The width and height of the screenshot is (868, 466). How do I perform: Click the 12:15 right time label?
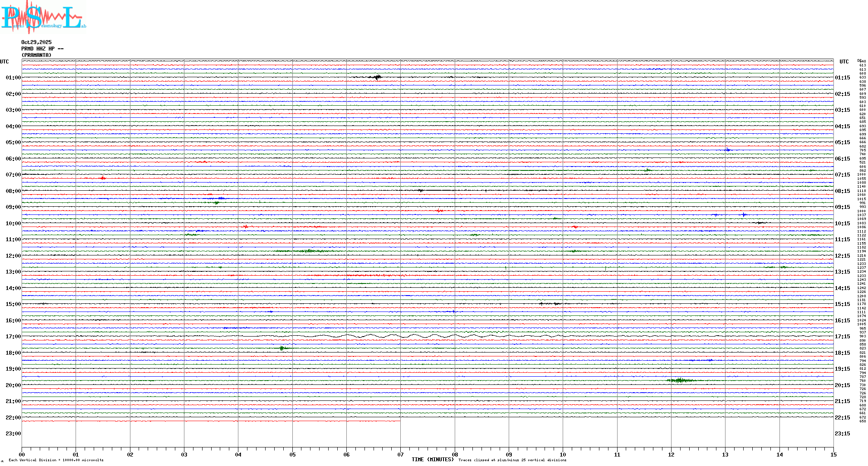point(842,256)
